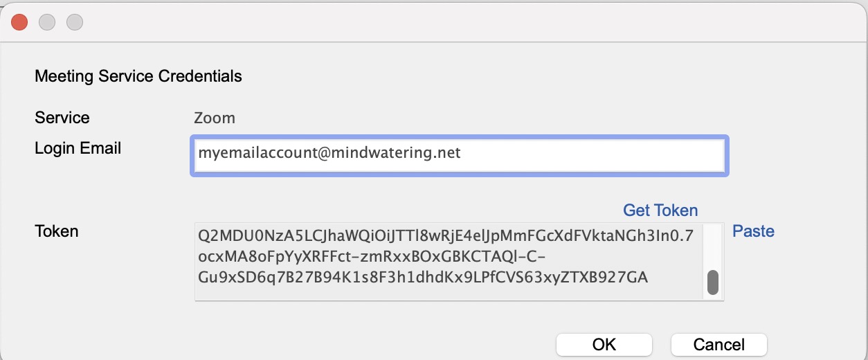Confirm credentials with the OK button
This screenshot has height=360, width=868.
tap(604, 344)
